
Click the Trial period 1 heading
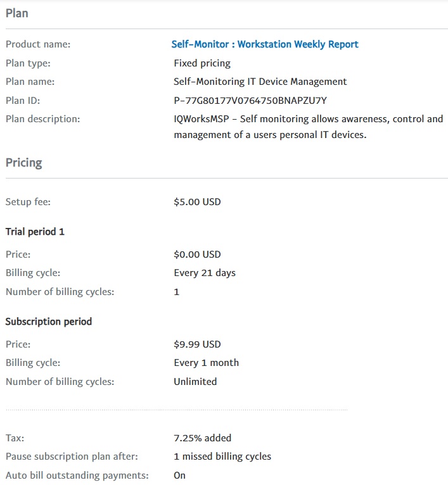[x=35, y=232]
